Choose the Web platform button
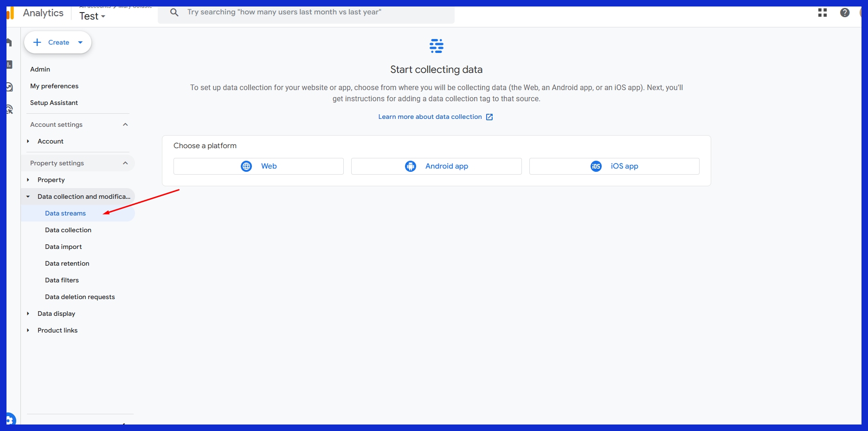 click(x=258, y=166)
